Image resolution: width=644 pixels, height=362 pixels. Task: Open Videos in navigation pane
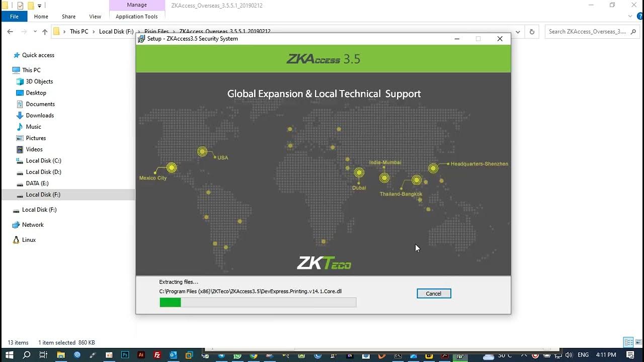point(34,149)
